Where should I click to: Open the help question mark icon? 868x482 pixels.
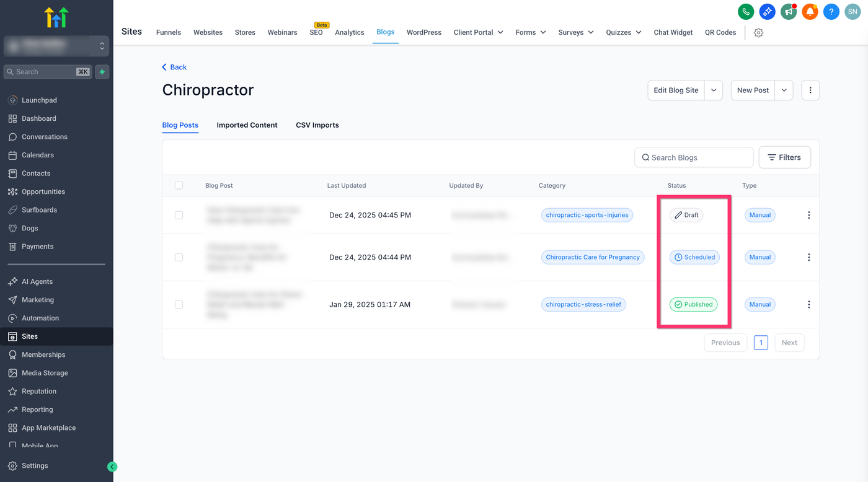click(831, 11)
